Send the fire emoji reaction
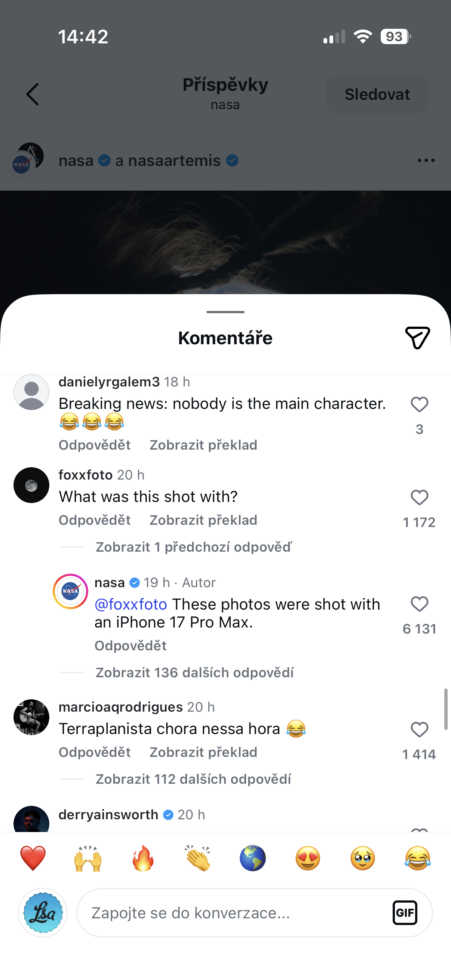451x980 pixels. point(143,858)
